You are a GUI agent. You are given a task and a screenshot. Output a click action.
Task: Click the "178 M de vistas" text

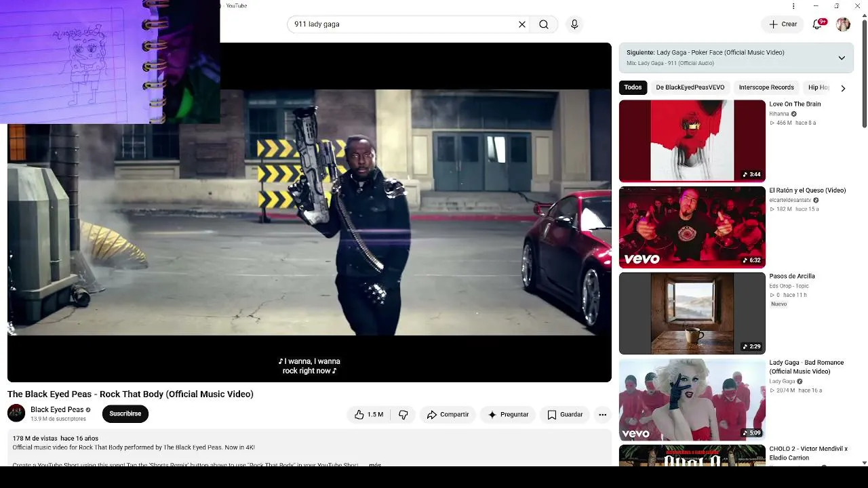tap(35, 439)
